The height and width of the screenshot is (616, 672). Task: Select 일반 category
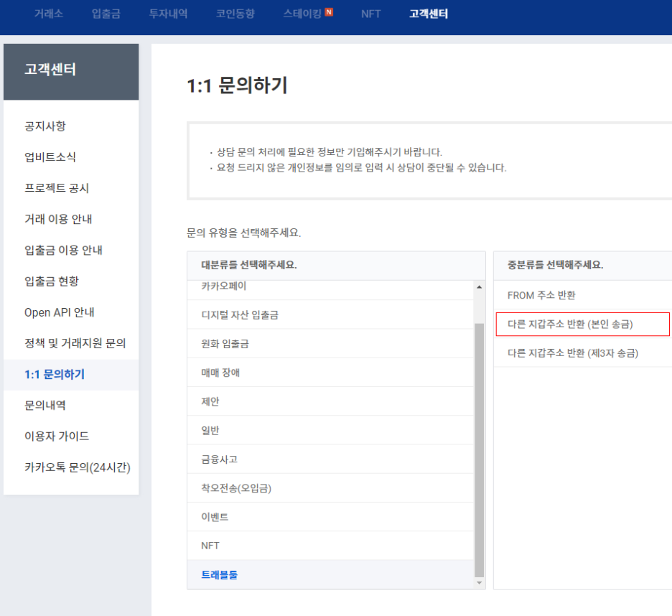click(330, 430)
